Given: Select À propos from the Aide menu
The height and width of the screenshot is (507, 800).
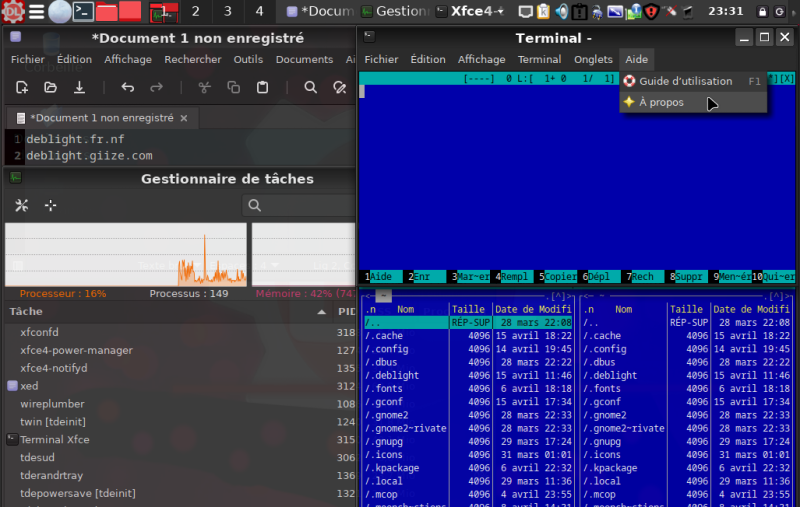Looking at the screenshot, I should point(661,102).
